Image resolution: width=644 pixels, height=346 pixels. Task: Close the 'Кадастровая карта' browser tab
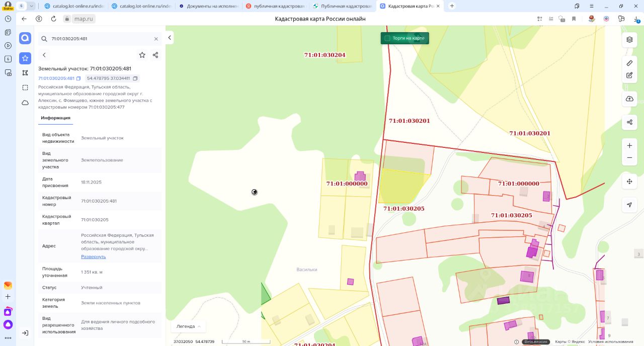tap(437, 6)
